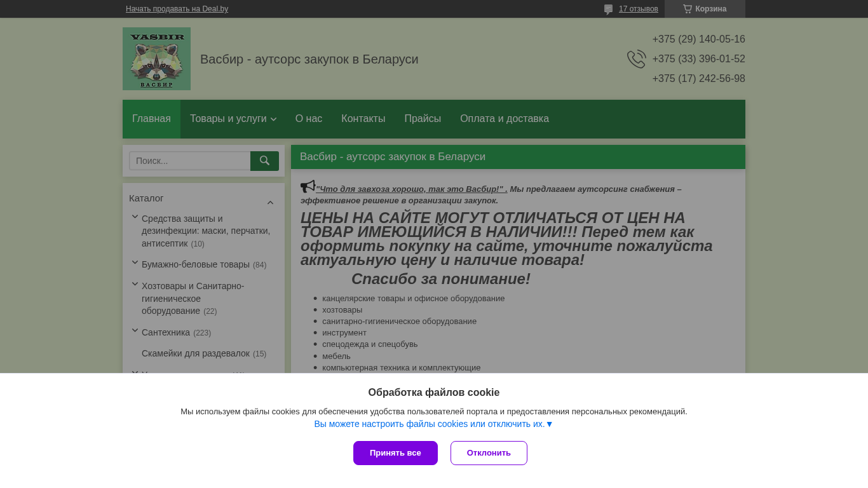The width and height of the screenshot is (868, 488).
Task: Open Оплата и доставка page
Action: (505, 119)
